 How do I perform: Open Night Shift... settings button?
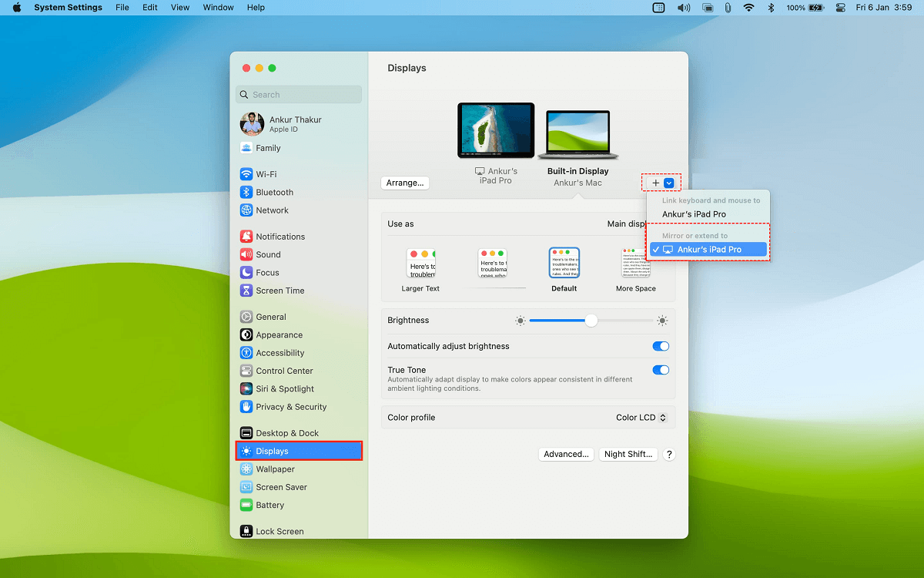click(x=628, y=455)
